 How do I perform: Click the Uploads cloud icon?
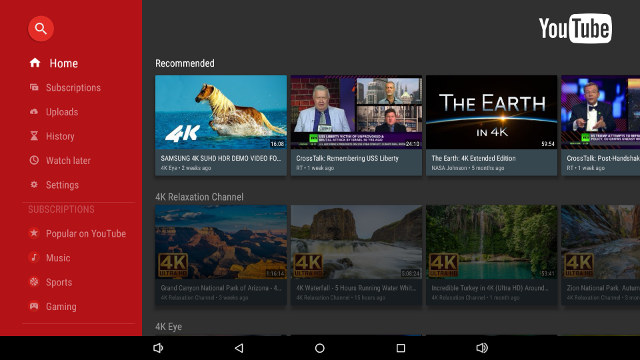point(34,111)
